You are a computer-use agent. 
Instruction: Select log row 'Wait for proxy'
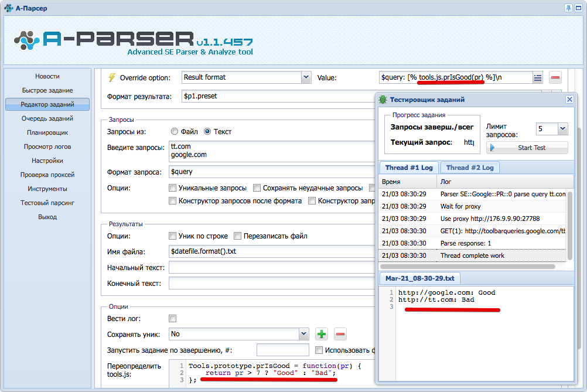pos(472,206)
